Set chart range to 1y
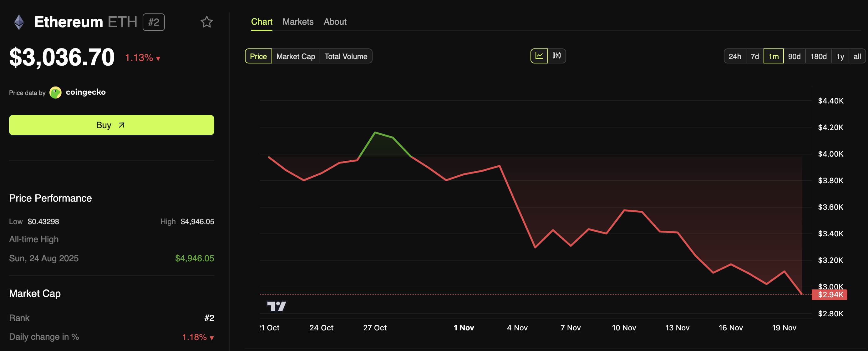 pyautogui.click(x=840, y=56)
